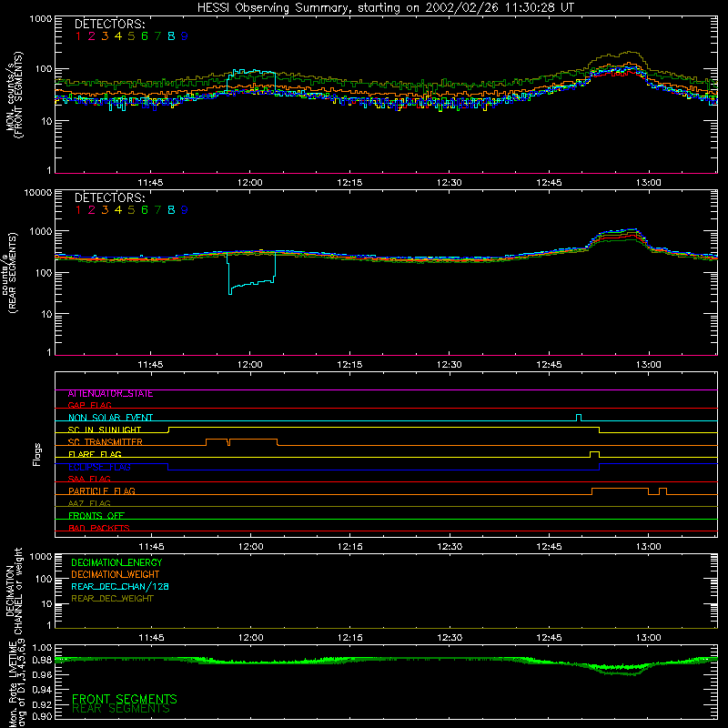Select green detector 6 in front segments legend
The height and width of the screenshot is (728, 728).
tap(145, 36)
